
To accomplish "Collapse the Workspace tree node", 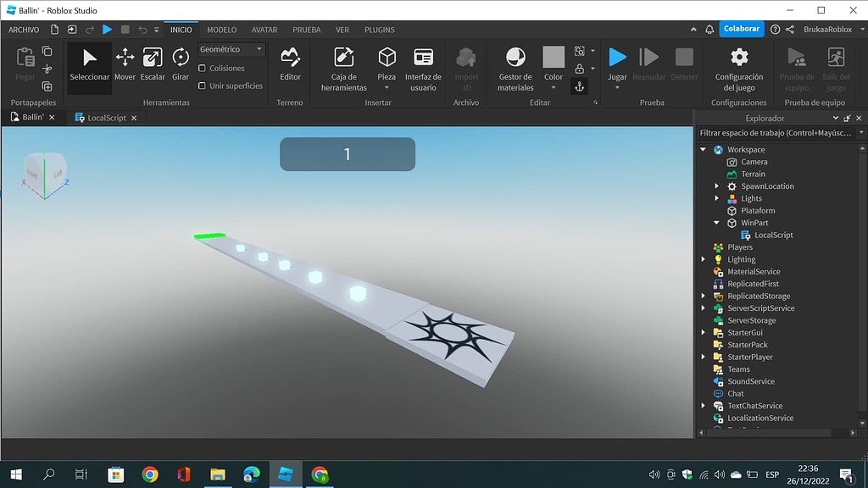I will (x=704, y=149).
